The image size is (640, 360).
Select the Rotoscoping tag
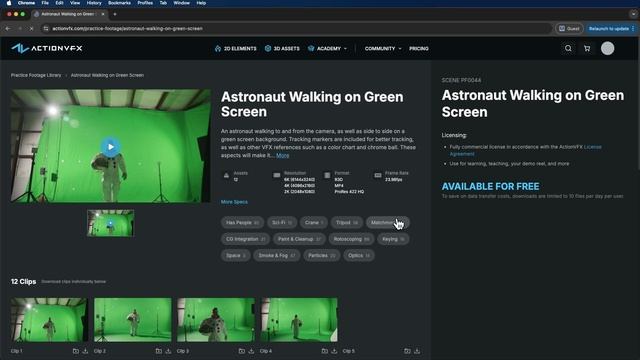(351, 239)
